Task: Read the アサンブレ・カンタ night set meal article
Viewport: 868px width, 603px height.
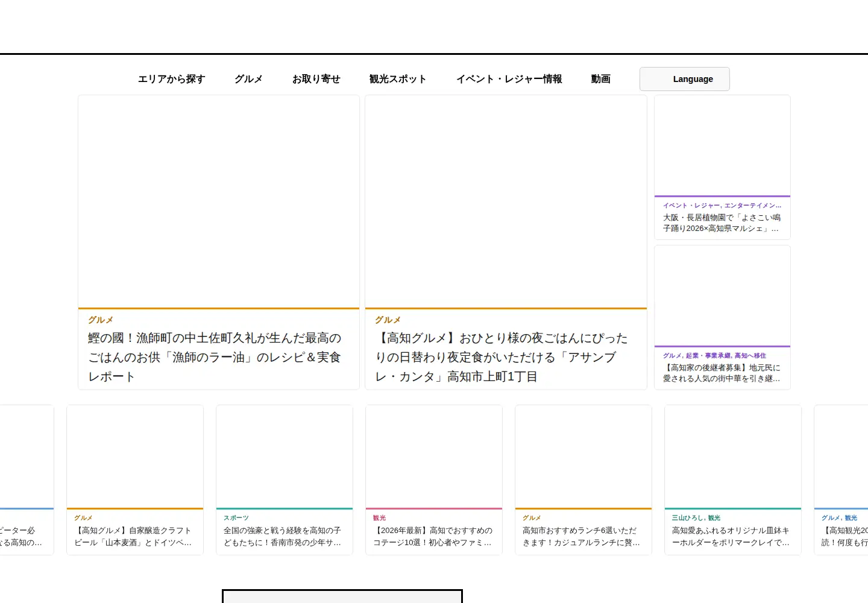Action: pos(502,358)
